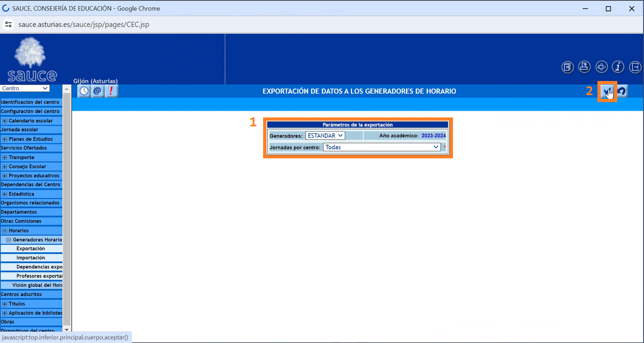
Task: Click the 'Parámetros de la exportación' header
Action: (x=358, y=125)
